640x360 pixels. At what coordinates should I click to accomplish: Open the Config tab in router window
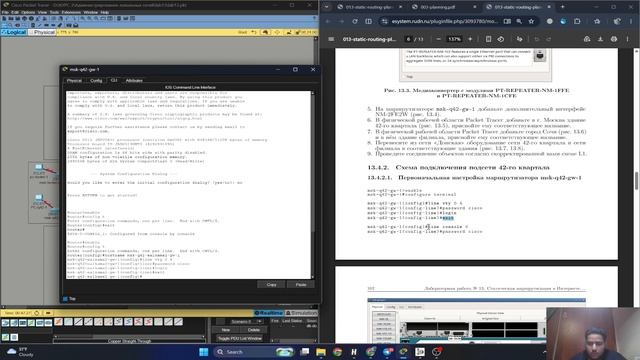(x=96, y=81)
